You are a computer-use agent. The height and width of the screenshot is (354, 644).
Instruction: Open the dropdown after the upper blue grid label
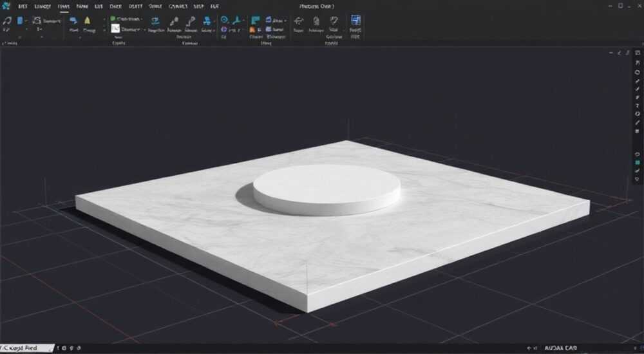coord(285,21)
